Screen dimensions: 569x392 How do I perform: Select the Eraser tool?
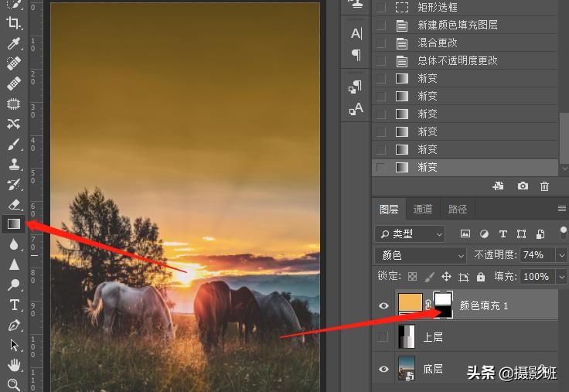[x=14, y=204]
